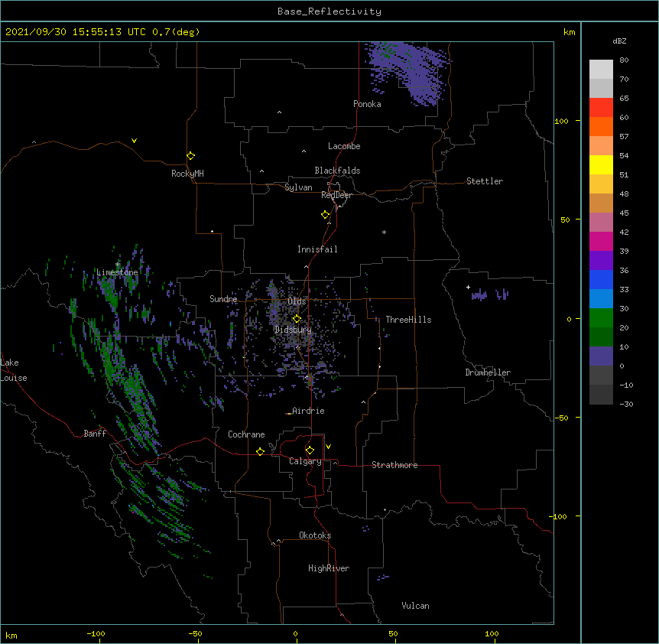
Task: Select the purple 36–39 dBZ legend swatch
Action: (x=601, y=260)
